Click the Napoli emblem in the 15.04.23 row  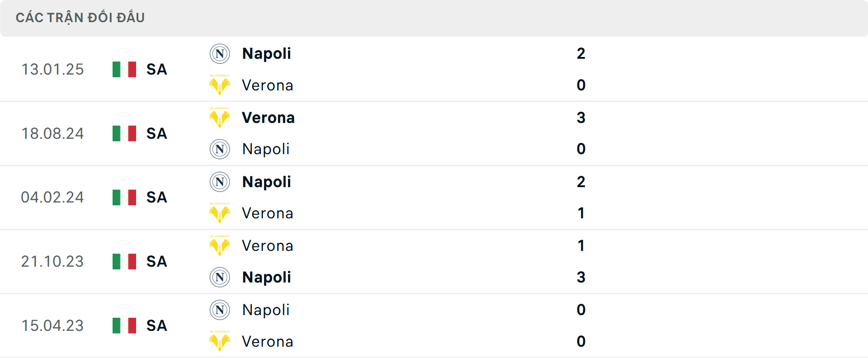[220, 310]
